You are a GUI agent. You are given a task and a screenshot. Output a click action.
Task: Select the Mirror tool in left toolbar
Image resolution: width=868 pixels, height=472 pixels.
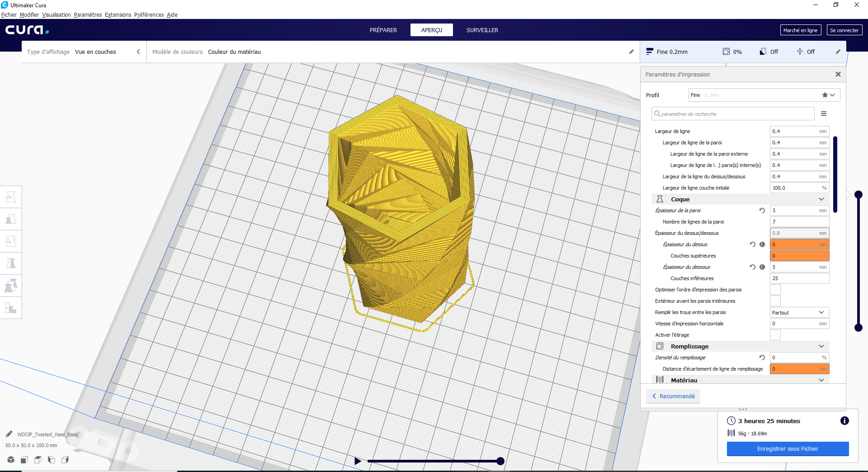pos(11,263)
